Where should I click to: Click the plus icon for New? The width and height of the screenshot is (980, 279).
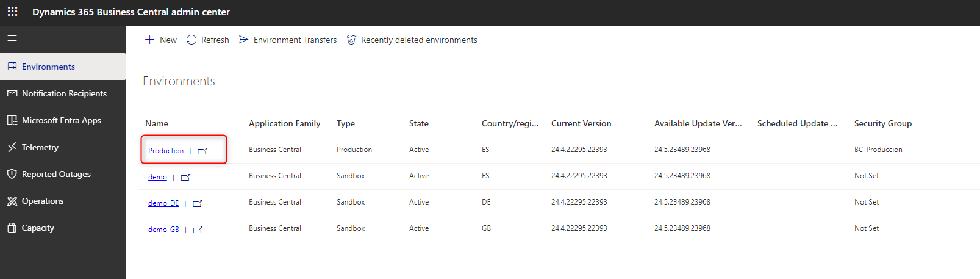coord(149,40)
